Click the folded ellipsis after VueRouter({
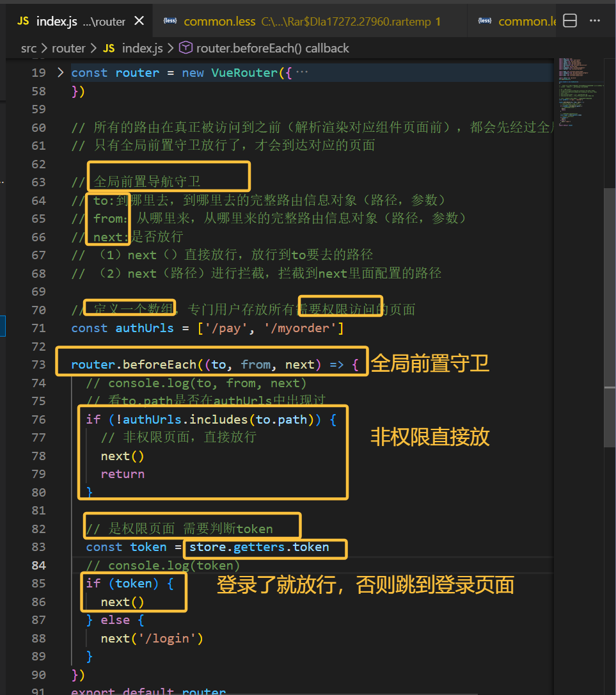The width and height of the screenshot is (616, 695). pyautogui.click(x=302, y=72)
